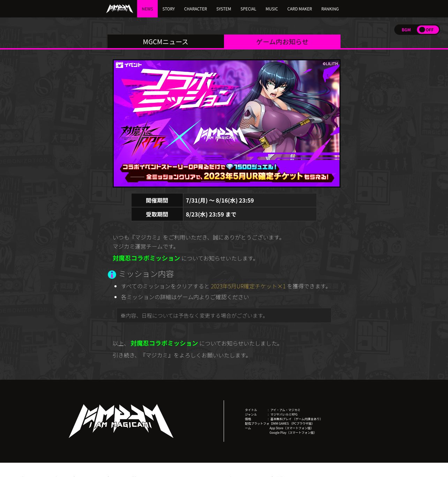
Task: Click the 2023年5月UR確定チケット×1 text
Action: pyautogui.click(x=248, y=286)
